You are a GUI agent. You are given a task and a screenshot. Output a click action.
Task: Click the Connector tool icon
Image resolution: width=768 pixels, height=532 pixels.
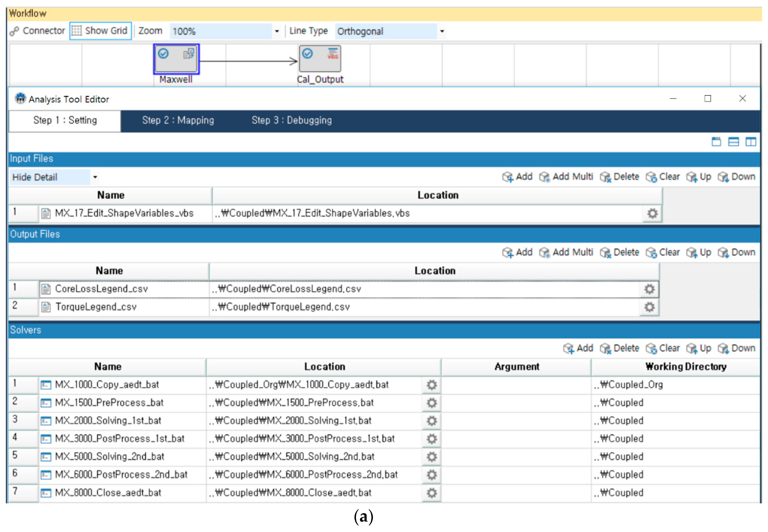14,31
